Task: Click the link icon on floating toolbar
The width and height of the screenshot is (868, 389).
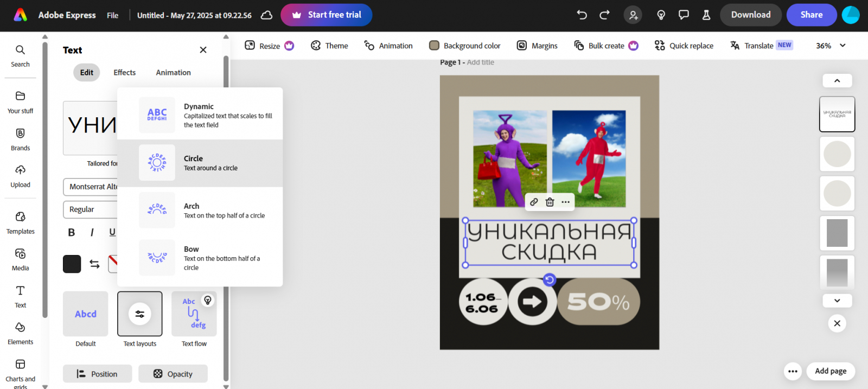Action: tap(534, 202)
